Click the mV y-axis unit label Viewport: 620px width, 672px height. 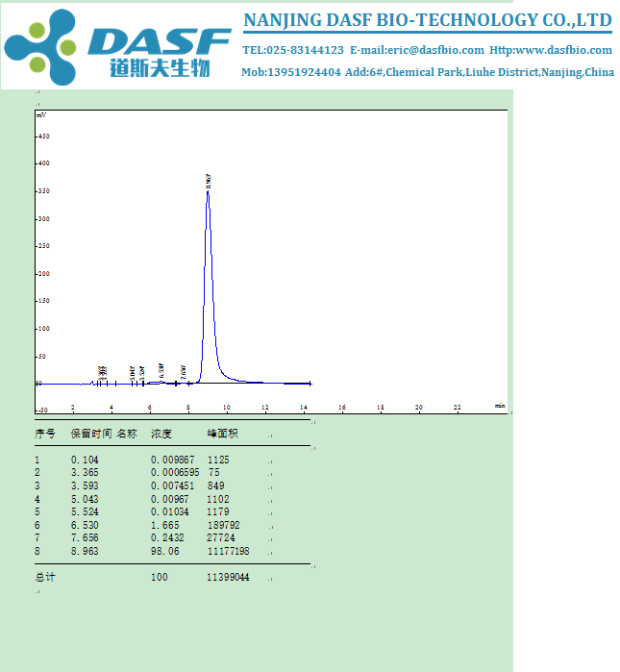pos(41,114)
